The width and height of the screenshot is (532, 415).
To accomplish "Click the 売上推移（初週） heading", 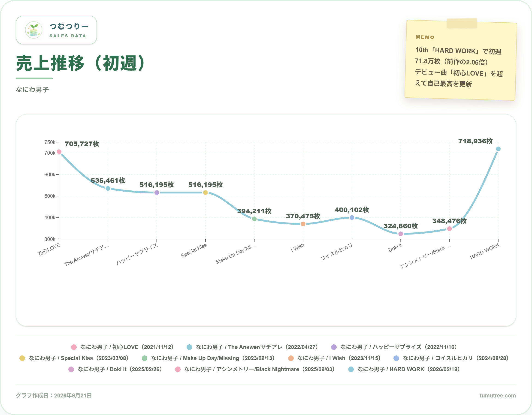I will 81,63.
